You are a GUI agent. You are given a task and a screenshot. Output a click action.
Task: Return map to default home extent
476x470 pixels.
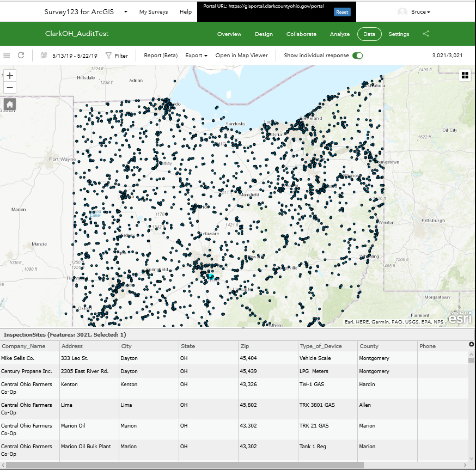click(x=10, y=105)
